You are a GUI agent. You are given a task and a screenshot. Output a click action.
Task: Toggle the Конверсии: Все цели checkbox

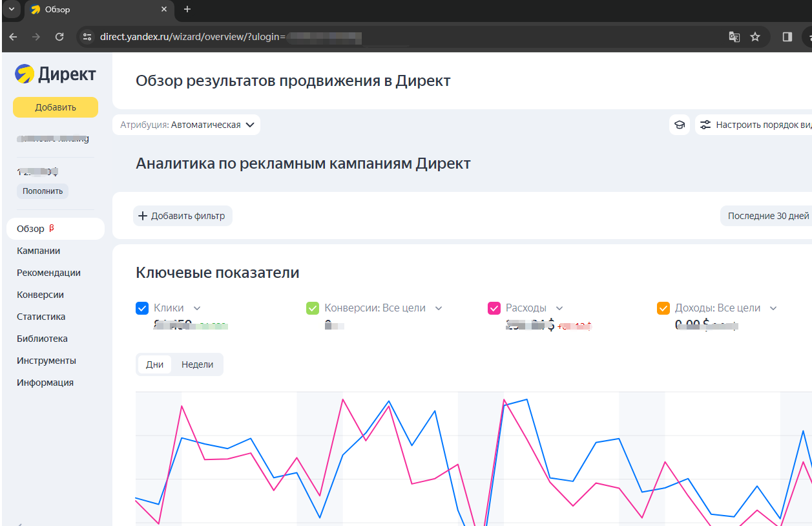click(x=313, y=308)
